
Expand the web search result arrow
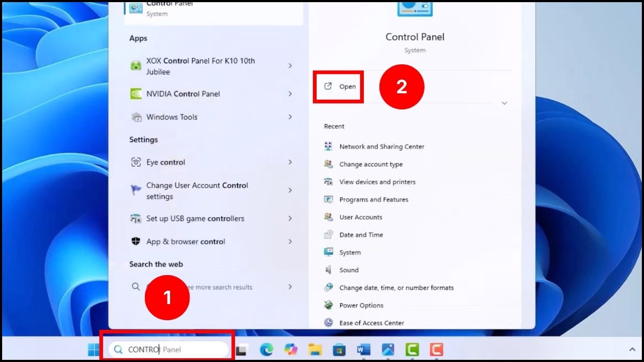(x=290, y=287)
